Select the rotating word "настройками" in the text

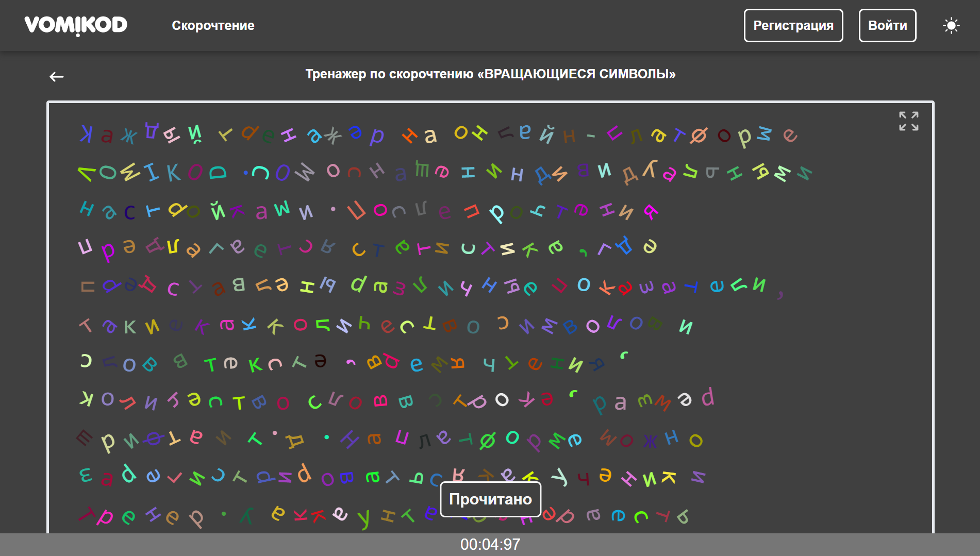(196, 210)
